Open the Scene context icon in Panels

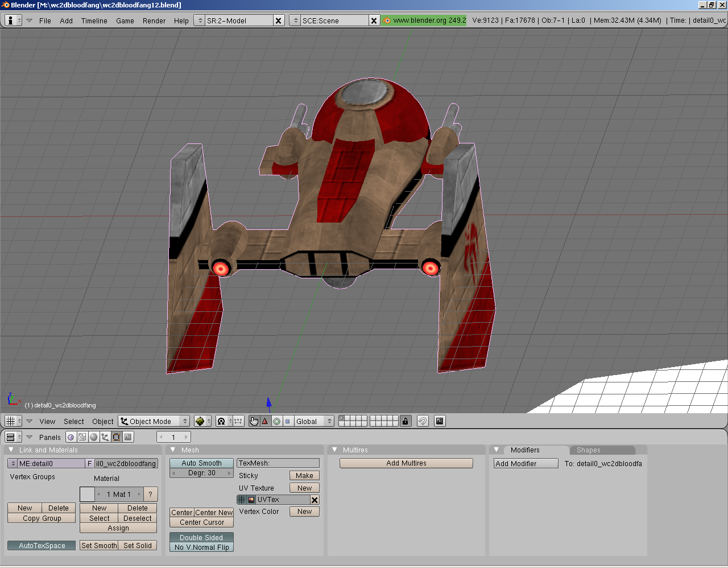(x=129, y=437)
